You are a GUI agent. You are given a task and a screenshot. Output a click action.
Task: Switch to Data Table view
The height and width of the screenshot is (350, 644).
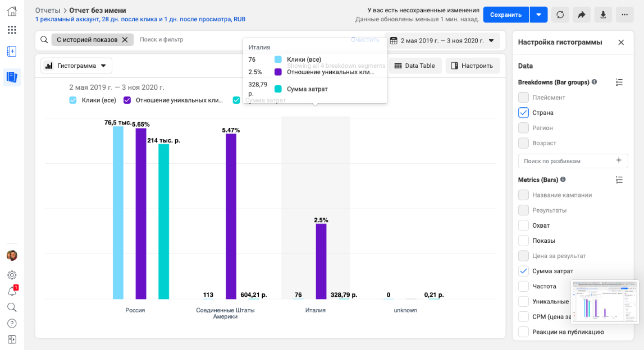coord(415,66)
